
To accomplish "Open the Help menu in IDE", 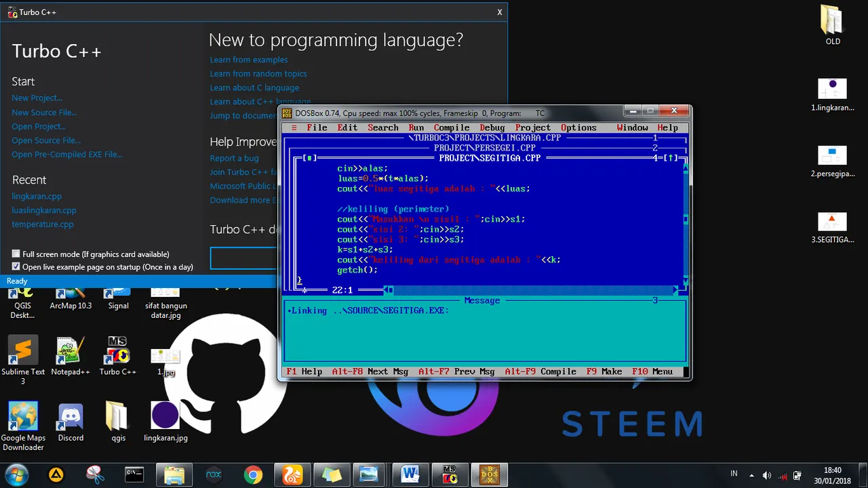I will (x=667, y=127).
